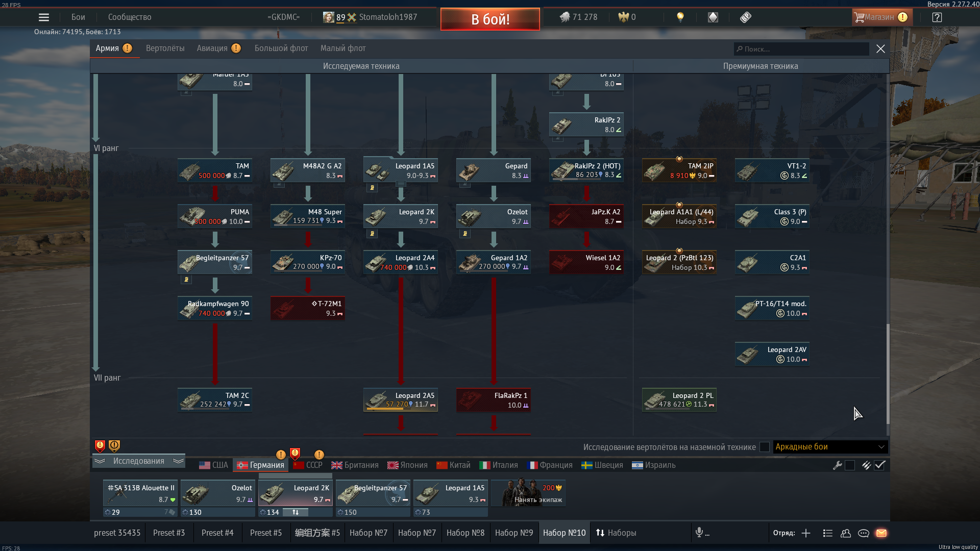The width and height of the screenshot is (980, 551).
Task: Select SA 313B Alouette II crew slot
Action: click(140, 493)
